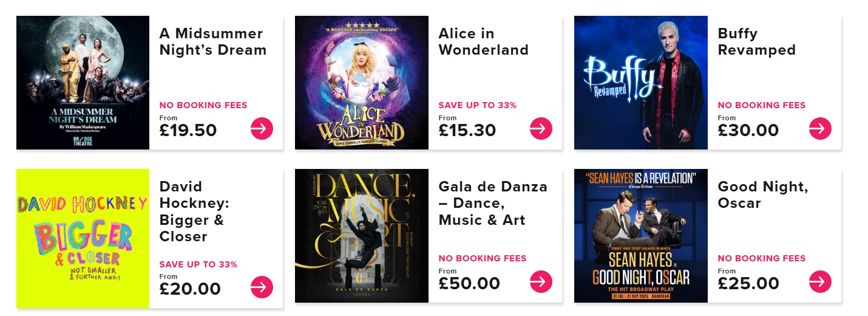This screenshot has height=316, width=868.
Task: Click SAVE UP TO 33% on David Hockney card
Action: (198, 264)
